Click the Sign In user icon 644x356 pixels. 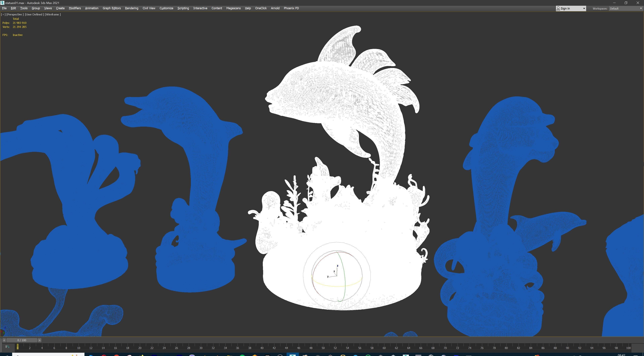pos(558,9)
